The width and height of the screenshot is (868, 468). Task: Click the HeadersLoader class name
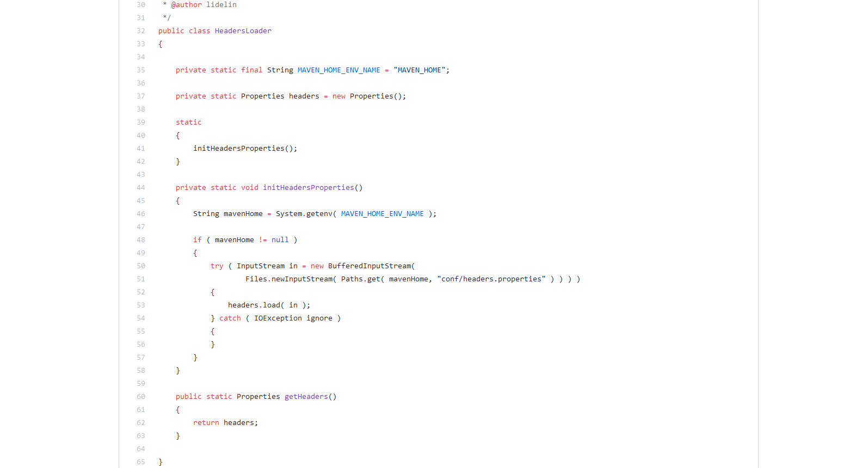(243, 31)
